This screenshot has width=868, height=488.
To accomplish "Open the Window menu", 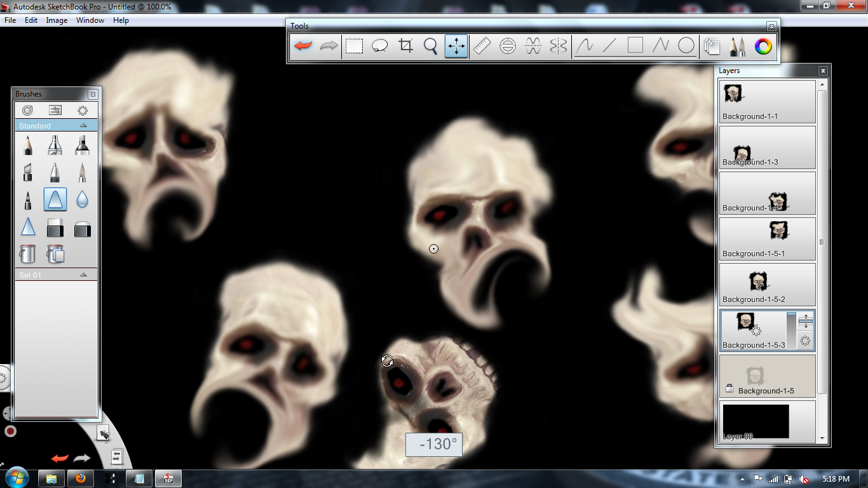I will point(90,20).
